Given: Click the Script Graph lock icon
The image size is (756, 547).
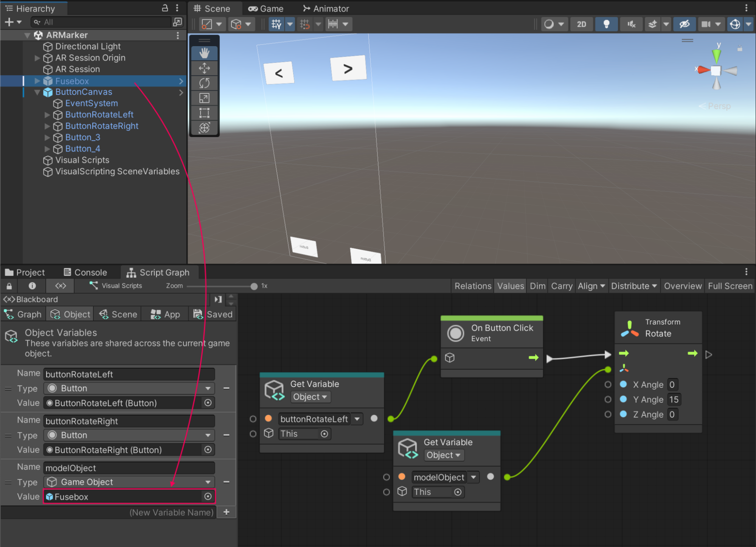Looking at the screenshot, I should tap(9, 286).
